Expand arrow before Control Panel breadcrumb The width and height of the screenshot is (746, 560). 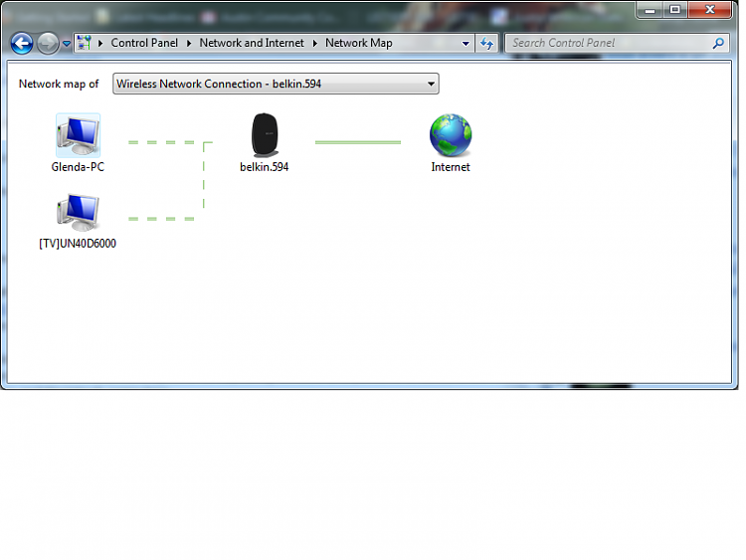pyautogui.click(x=100, y=44)
